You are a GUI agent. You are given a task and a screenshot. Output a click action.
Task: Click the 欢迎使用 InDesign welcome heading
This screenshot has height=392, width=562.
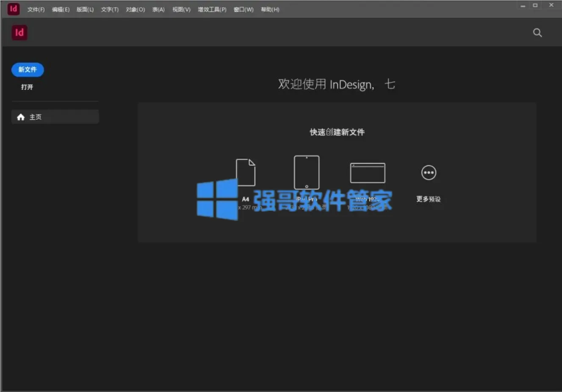[x=337, y=84]
